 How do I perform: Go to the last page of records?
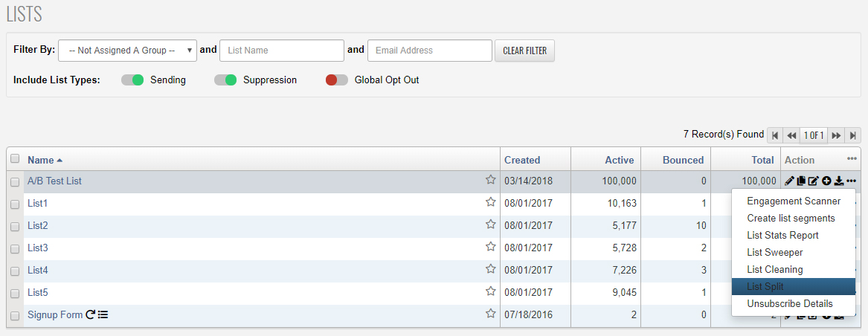coord(853,135)
